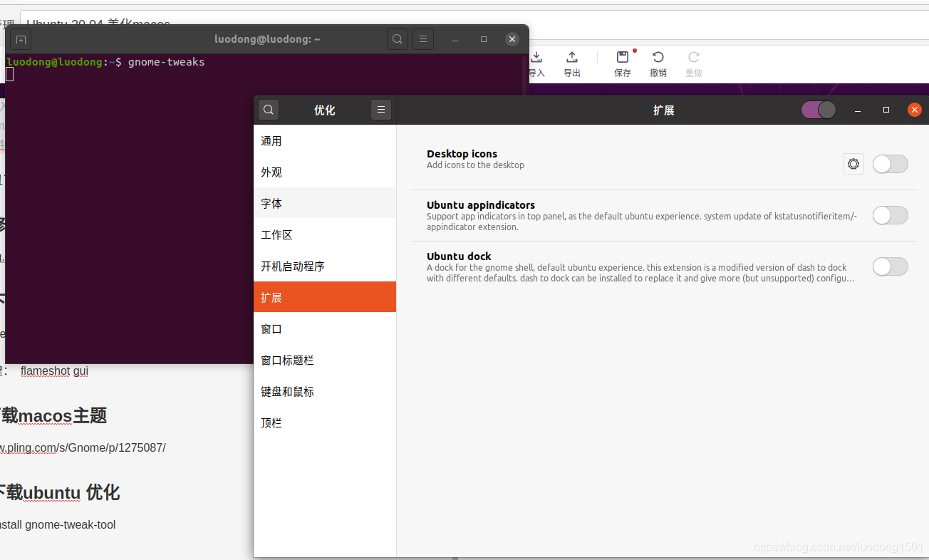The image size is (929, 560).
Task: Click the 导出 export icon in the editor toolbar
Action: pos(572,57)
